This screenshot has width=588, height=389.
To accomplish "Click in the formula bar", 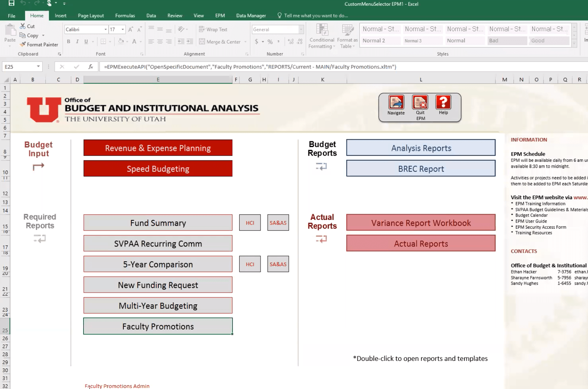I will coord(343,66).
